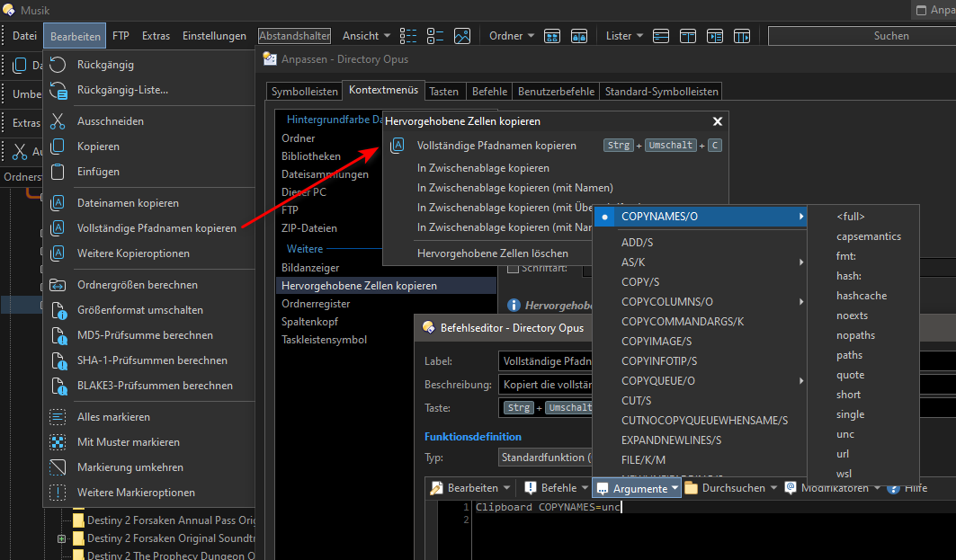This screenshot has width=956, height=560.
Task: Close the Hervorgehobene Zellen kopieren popup
Action: click(718, 121)
